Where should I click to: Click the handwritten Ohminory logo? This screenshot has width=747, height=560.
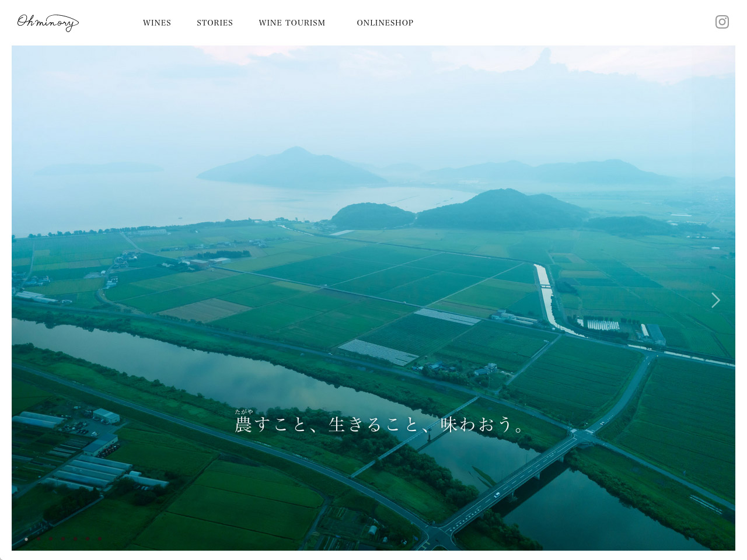(48, 22)
